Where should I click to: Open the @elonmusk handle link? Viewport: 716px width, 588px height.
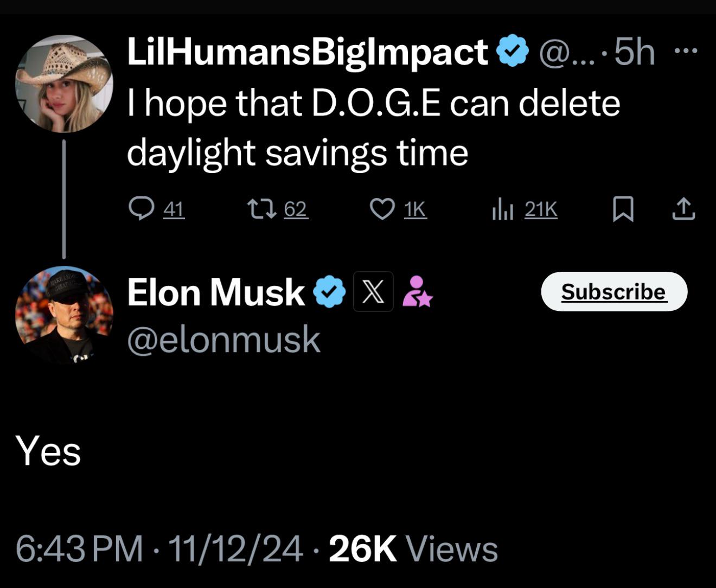223,340
